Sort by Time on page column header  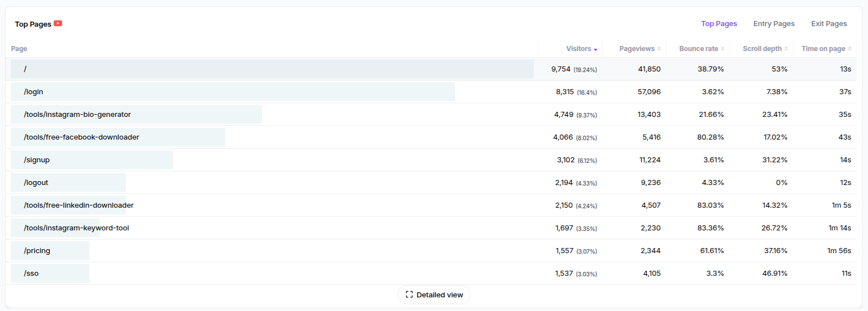pos(825,49)
